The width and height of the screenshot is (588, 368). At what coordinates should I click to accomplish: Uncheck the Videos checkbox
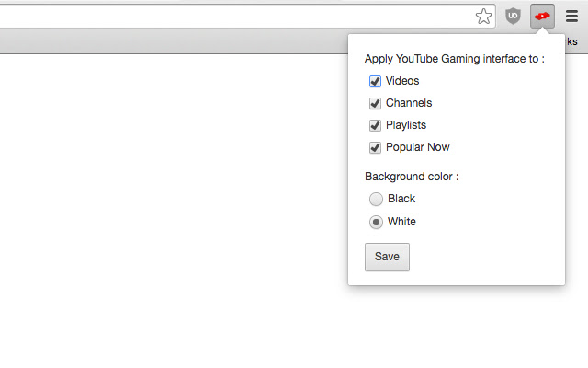(375, 81)
